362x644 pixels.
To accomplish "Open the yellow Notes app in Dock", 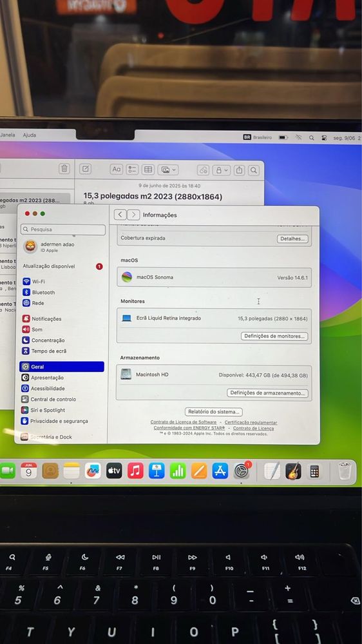I will coord(71,471).
